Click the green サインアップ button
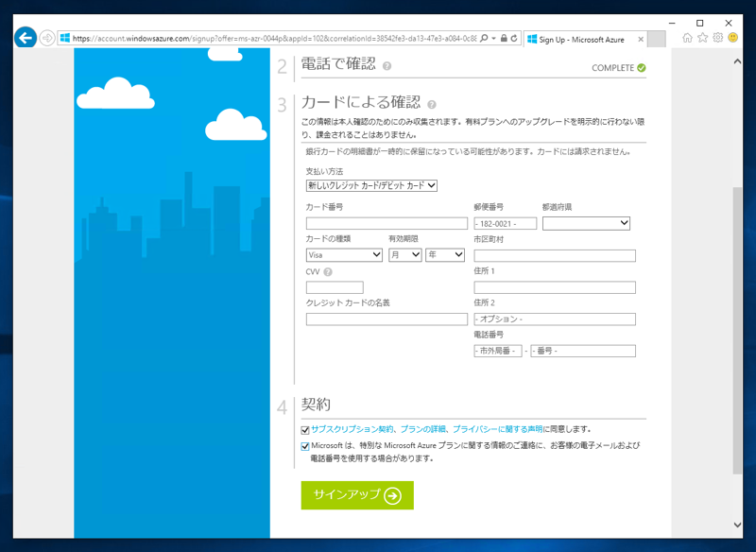756x552 pixels. pyautogui.click(x=357, y=495)
